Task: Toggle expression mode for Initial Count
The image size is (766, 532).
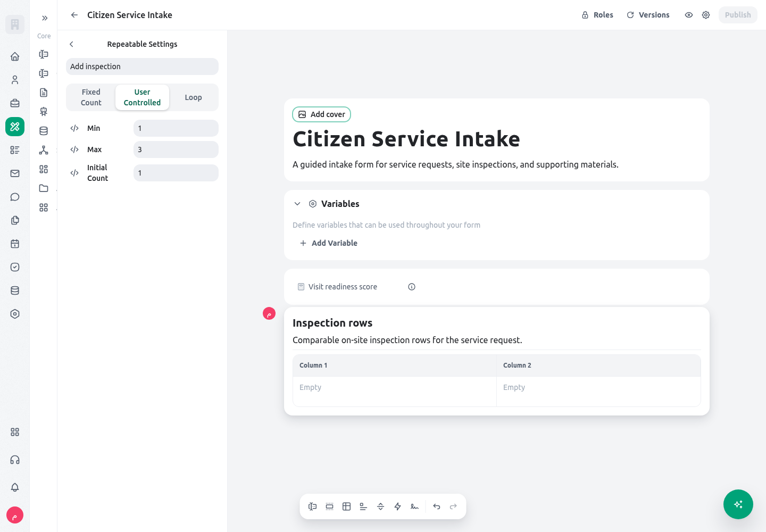Action: click(74, 173)
